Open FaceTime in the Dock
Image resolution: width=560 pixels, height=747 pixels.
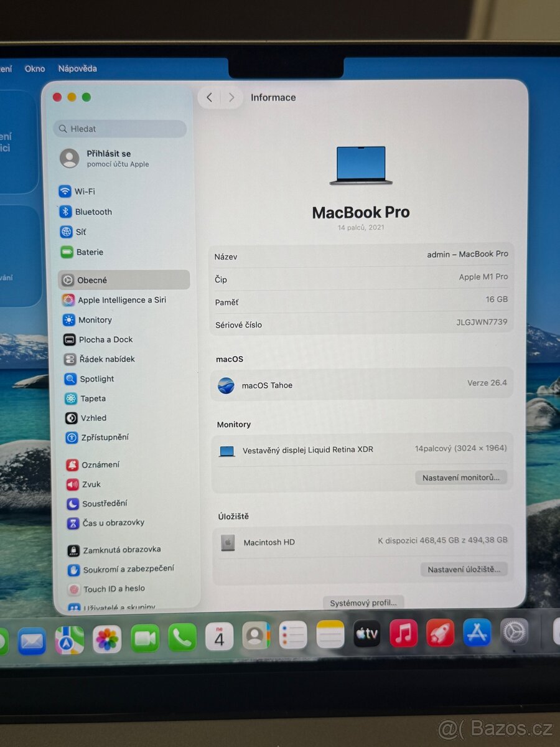[x=145, y=639]
